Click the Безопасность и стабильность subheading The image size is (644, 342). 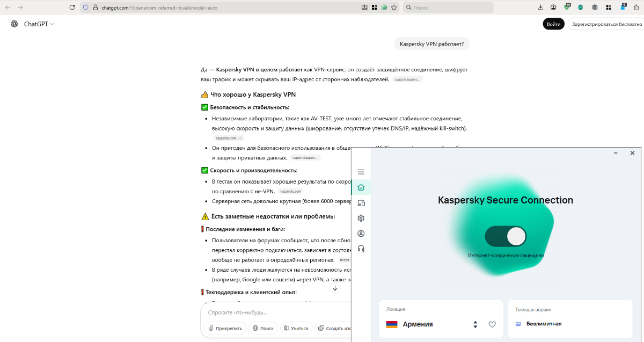(x=250, y=107)
